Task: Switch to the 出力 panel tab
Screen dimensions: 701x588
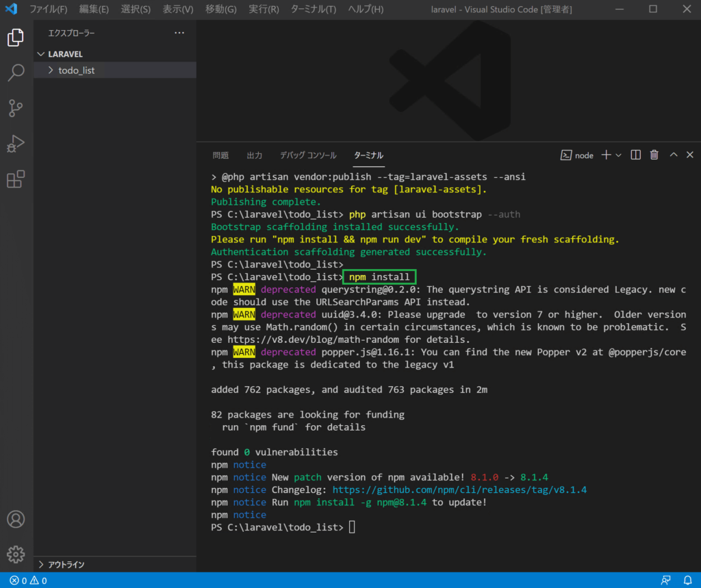Action: pyautogui.click(x=255, y=155)
